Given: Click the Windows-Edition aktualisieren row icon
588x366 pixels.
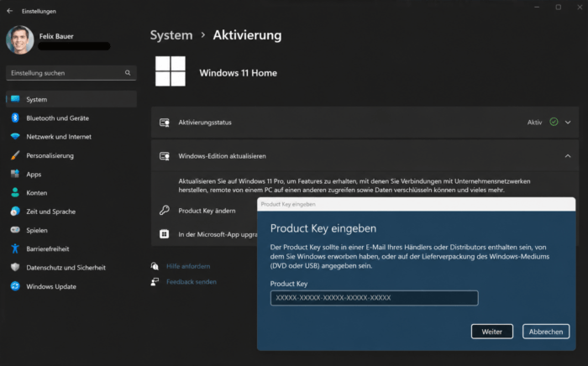Looking at the screenshot, I should (x=165, y=156).
